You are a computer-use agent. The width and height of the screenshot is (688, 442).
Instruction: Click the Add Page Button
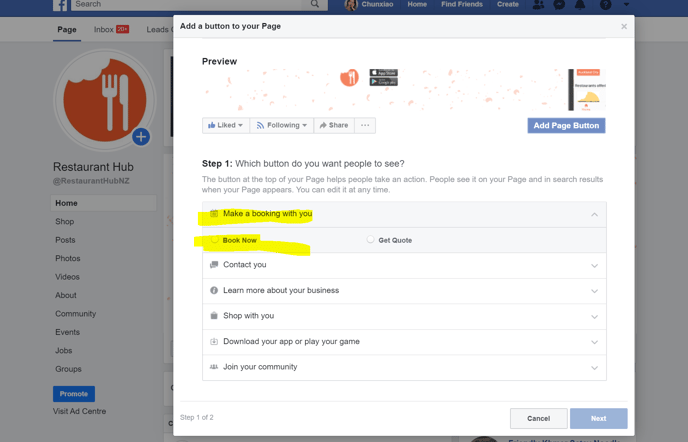[566, 126]
